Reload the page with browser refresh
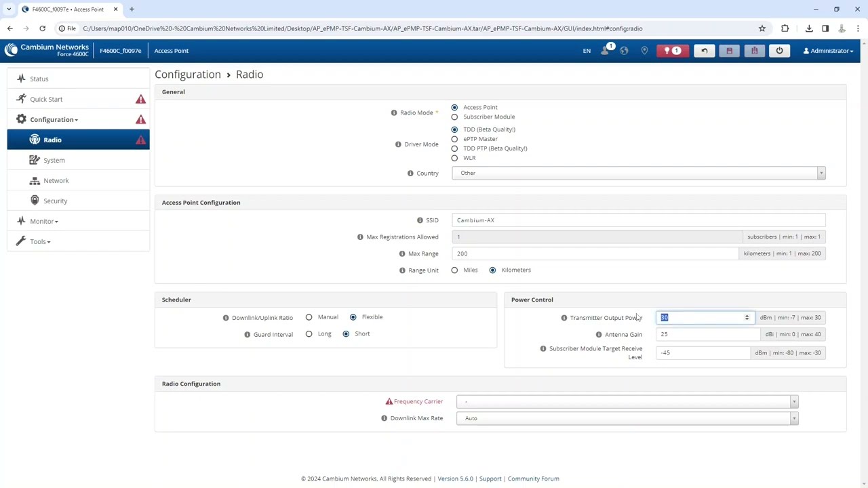Image resolution: width=868 pixels, height=488 pixels. click(42, 28)
